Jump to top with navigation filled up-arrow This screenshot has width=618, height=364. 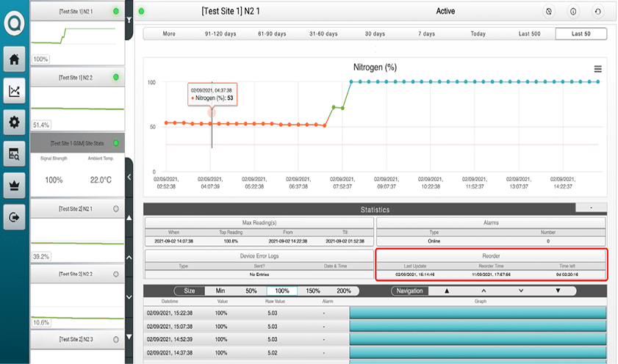click(x=445, y=291)
